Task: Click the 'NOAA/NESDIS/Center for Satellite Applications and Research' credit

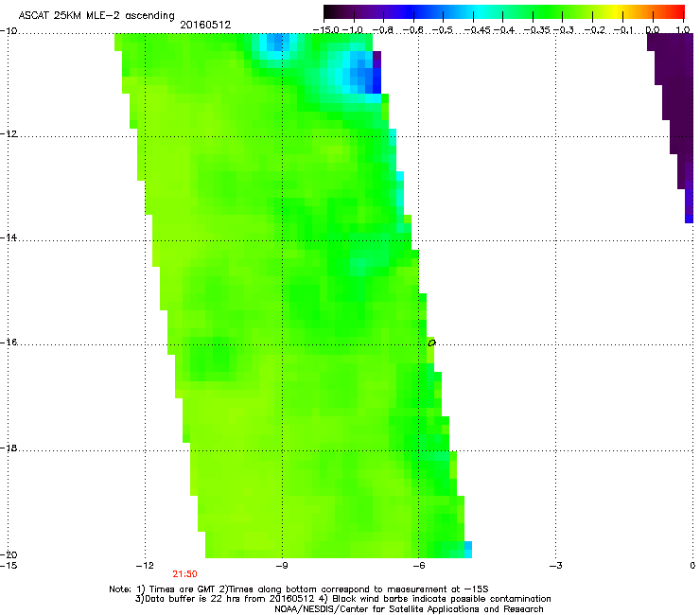Action: click(409, 609)
